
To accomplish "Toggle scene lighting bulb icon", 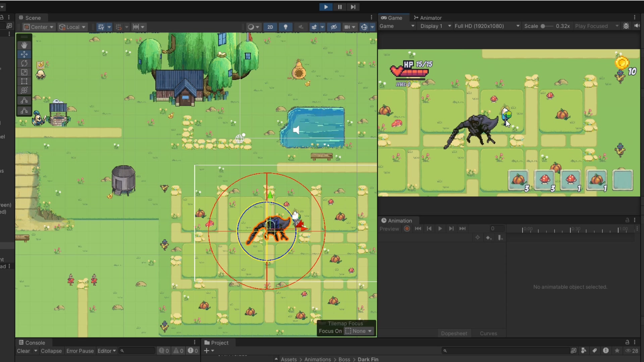I will [285, 27].
